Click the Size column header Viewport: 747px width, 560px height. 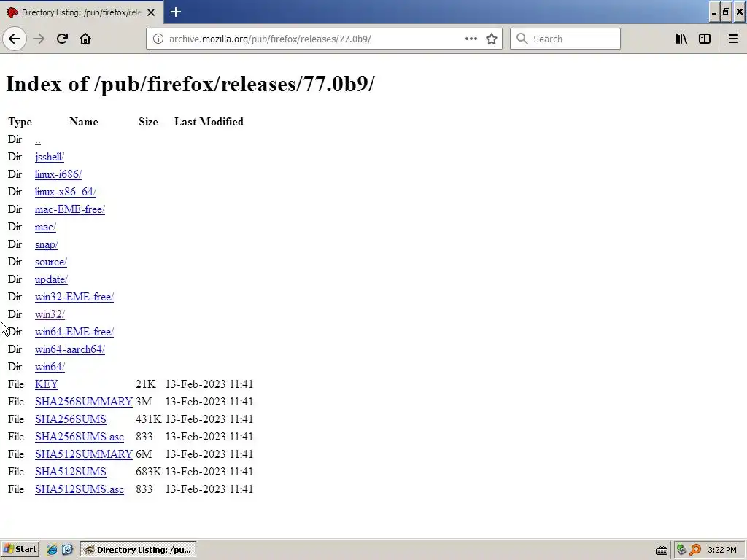click(x=148, y=122)
